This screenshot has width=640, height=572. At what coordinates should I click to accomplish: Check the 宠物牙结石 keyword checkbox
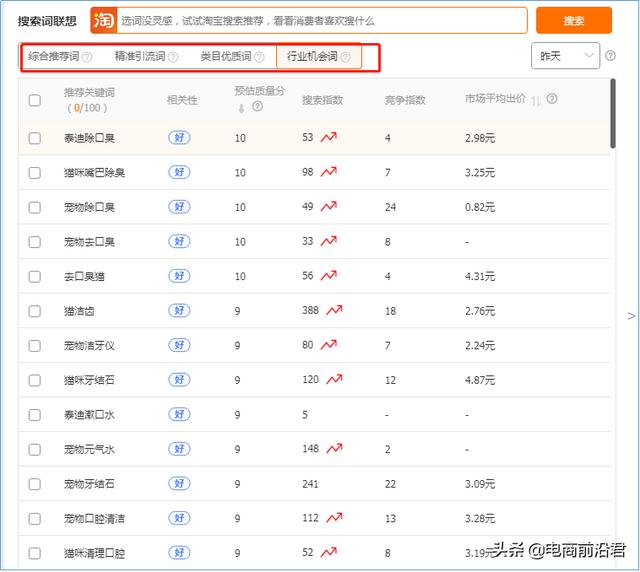35,484
